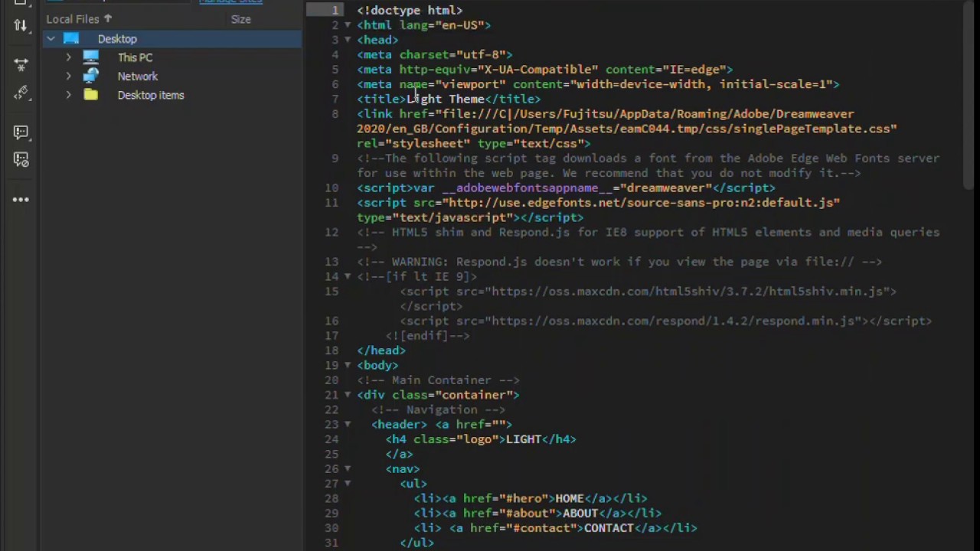Click the Size column header
This screenshot has width=980, height=551.
point(240,19)
